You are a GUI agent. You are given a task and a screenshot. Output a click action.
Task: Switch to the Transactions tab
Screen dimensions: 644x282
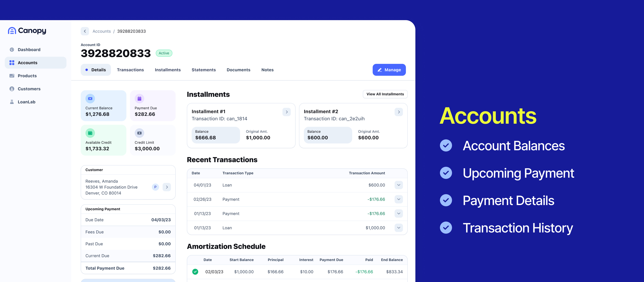[x=130, y=69]
